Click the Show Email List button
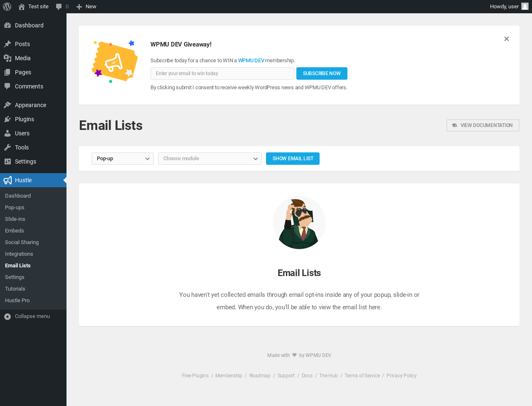Screen dimensions: 532x406 [293, 159]
